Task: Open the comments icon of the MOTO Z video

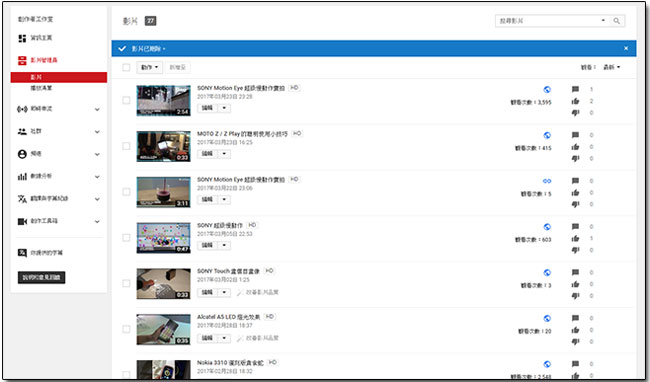Action: pos(575,135)
